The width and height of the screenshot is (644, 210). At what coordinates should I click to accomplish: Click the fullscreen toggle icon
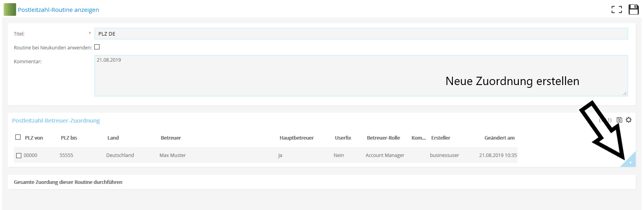[616, 9]
